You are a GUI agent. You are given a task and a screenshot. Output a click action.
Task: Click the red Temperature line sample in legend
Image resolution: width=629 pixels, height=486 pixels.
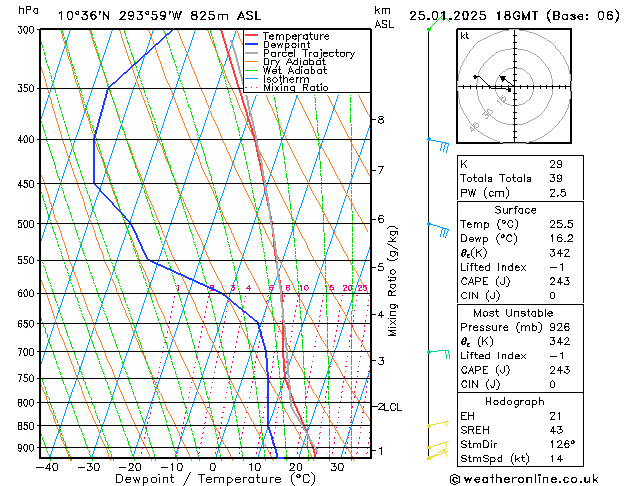pyautogui.click(x=251, y=36)
